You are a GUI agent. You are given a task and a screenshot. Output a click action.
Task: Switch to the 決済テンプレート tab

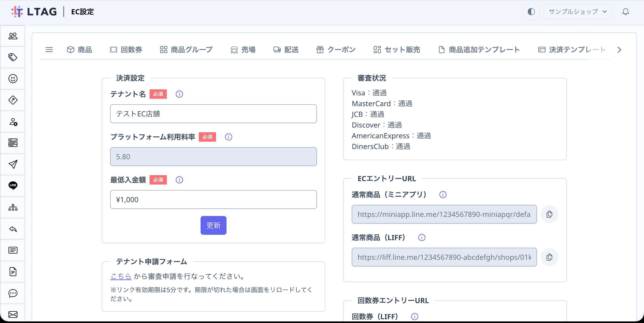(x=572, y=50)
